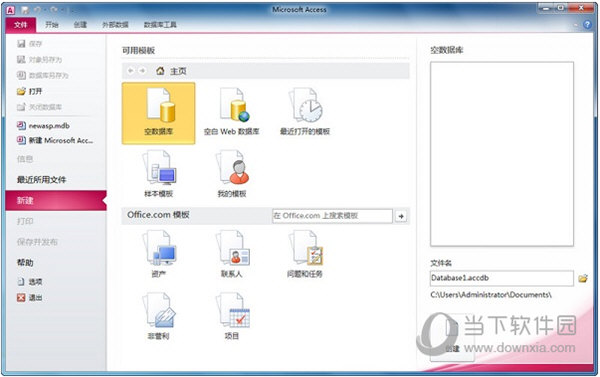Viewport: 600px width, 377px height.
Task: Select the 新建 tab in left pane
Action: [x=56, y=201]
